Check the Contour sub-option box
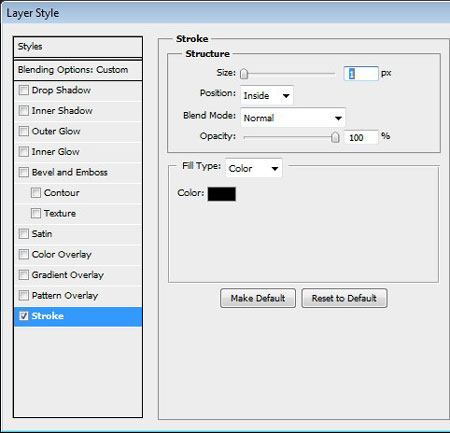450x433 pixels. (x=36, y=193)
